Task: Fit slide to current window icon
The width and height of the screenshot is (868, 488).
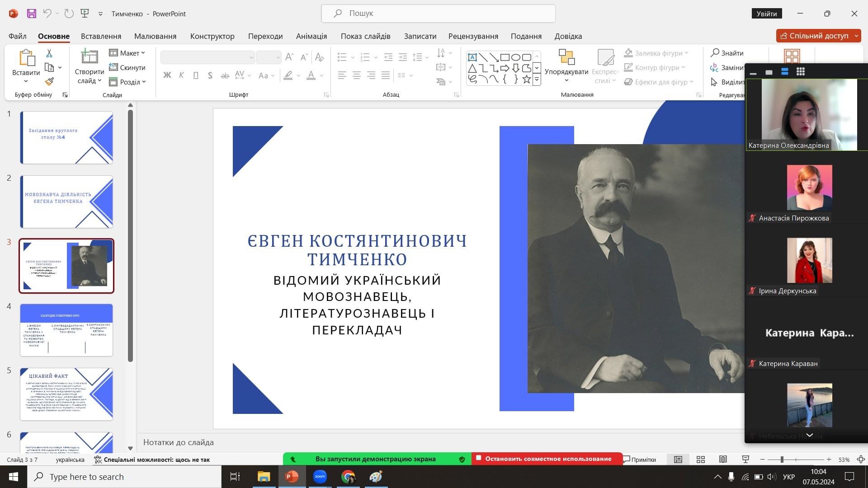Action: [x=861, y=460]
